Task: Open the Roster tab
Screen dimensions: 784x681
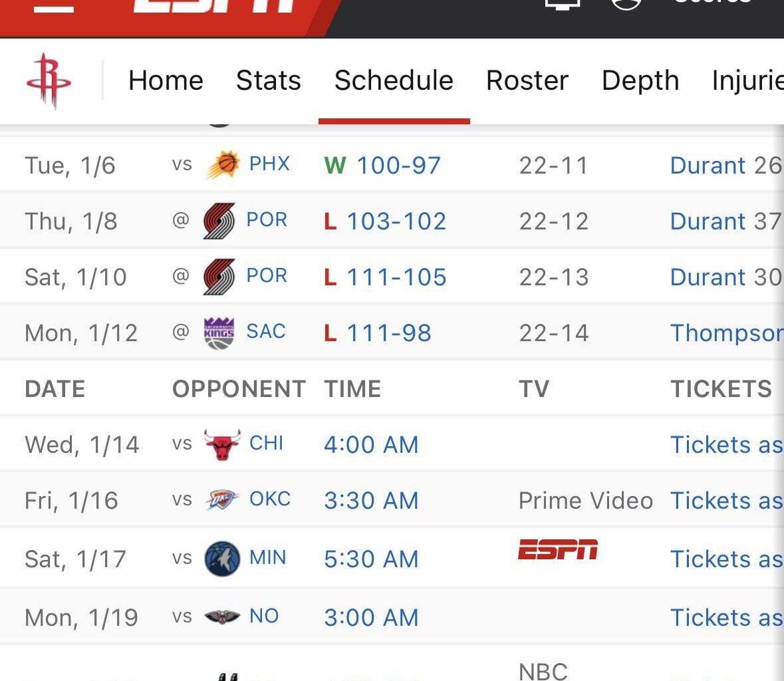Action: coord(527,80)
